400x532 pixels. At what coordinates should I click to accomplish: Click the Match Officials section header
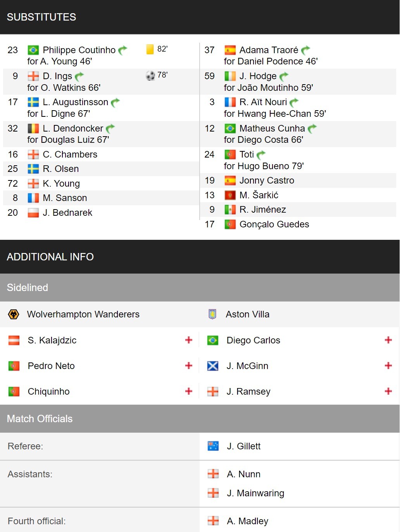pyautogui.click(x=200, y=419)
